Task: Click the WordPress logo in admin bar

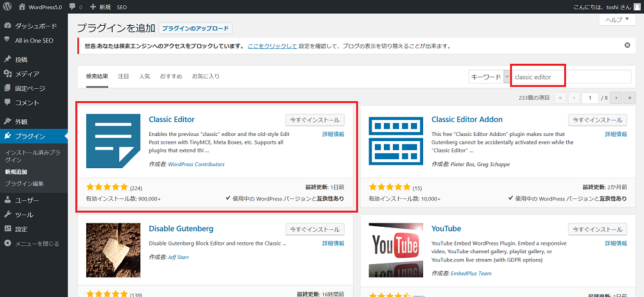Action: coord(8,6)
